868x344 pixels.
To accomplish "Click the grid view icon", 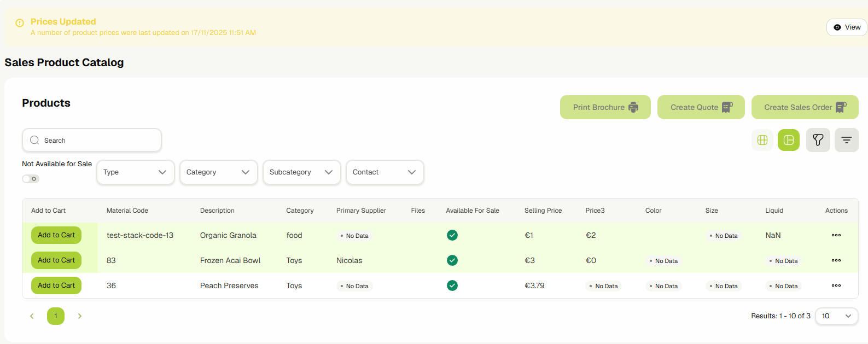I will click(x=762, y=140).
